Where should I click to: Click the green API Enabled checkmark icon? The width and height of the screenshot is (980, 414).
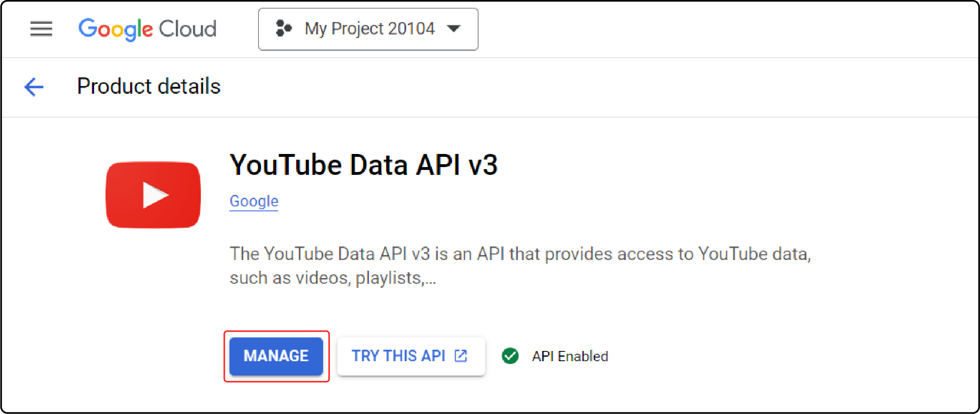coord(510,356)
